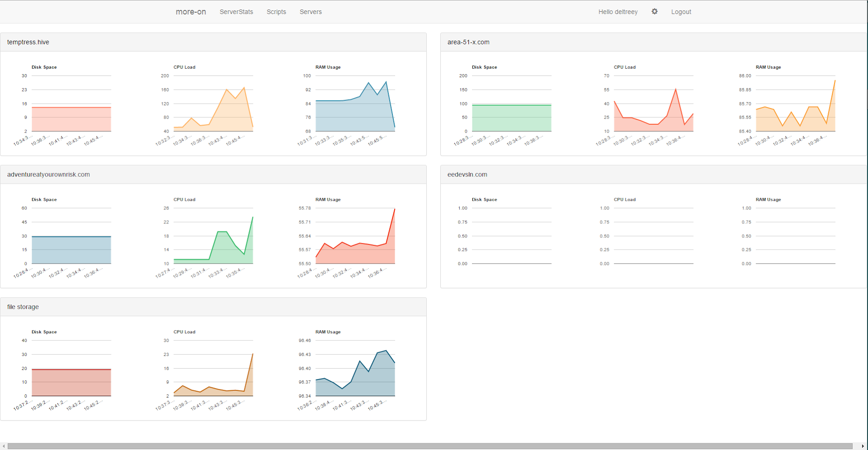
Task: Click area-51-x.com Disk Space green chart
Action: (x=512, y=104)
